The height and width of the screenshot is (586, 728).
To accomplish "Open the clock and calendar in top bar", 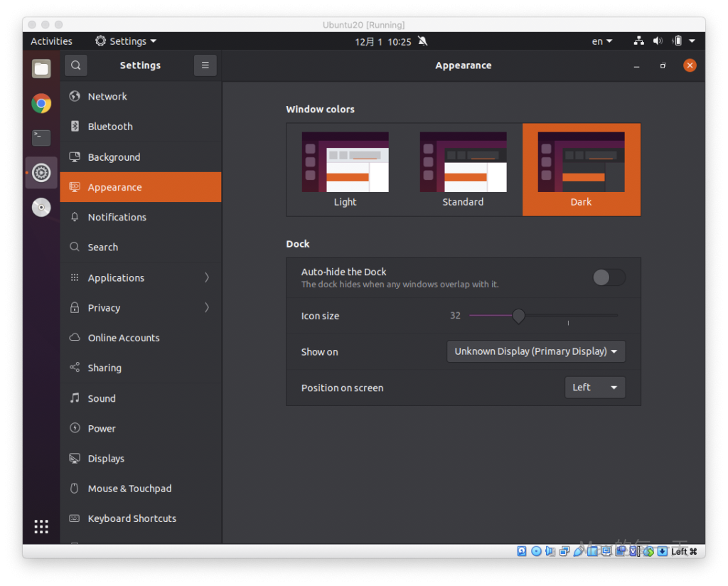I will 383,41.
